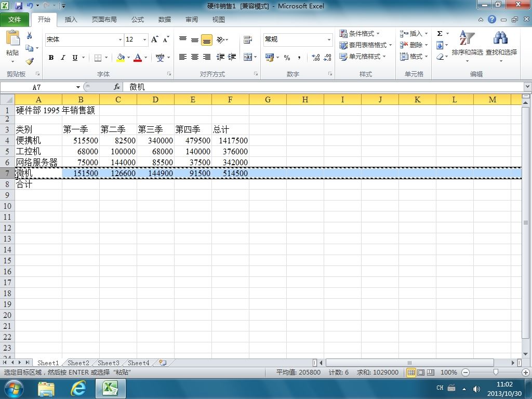The height and width of the screenshot is (399, 532).
Task: Toggle bottom vertical alignment (highlighted)
Action: click(207, 40)
